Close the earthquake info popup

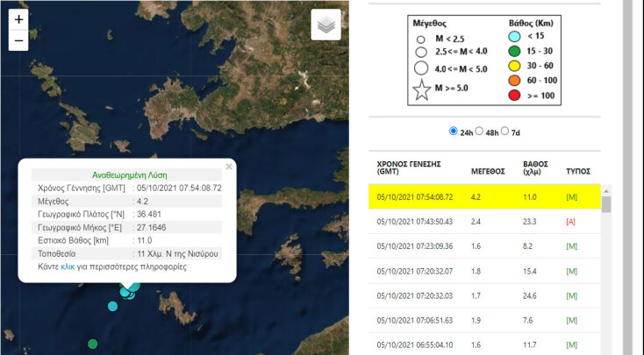[229, 166]
